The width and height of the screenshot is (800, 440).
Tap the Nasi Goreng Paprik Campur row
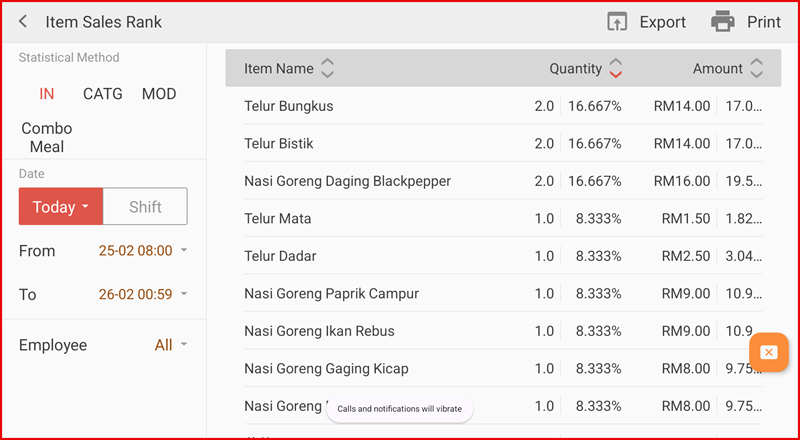pyautogui.click(x=400, y=294)
